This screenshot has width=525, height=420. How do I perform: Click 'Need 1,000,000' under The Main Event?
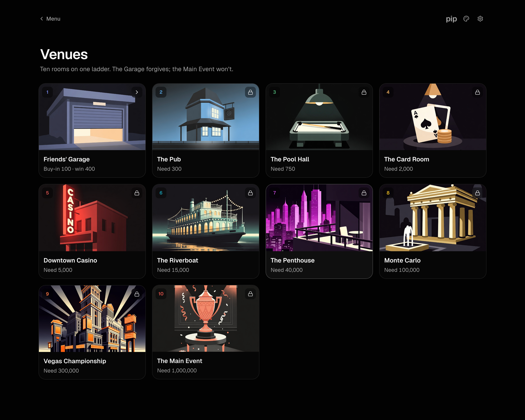point(177,371)
